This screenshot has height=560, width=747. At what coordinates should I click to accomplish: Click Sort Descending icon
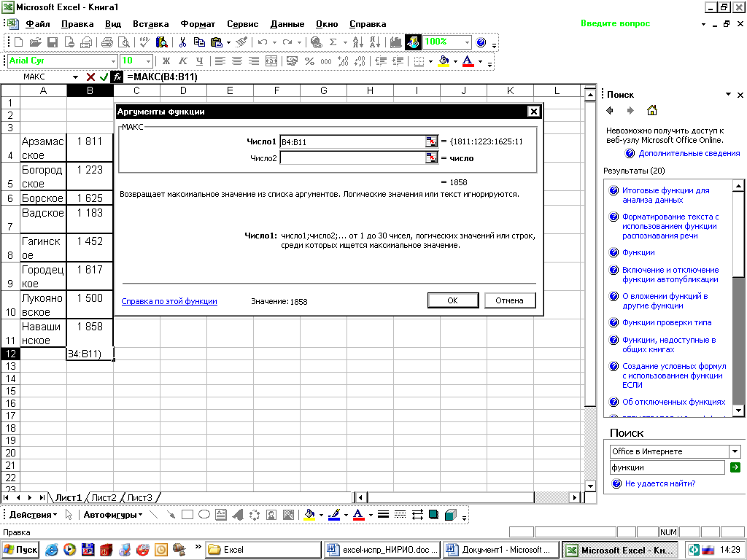pos(375,42)
